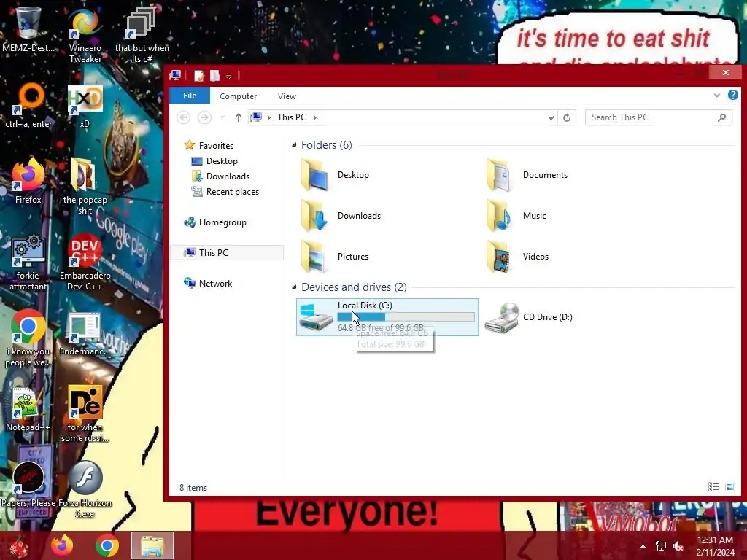This screenshot has width=747, height=560.
Task: Open the taskbar clock and date
Action: pos(715,546)
